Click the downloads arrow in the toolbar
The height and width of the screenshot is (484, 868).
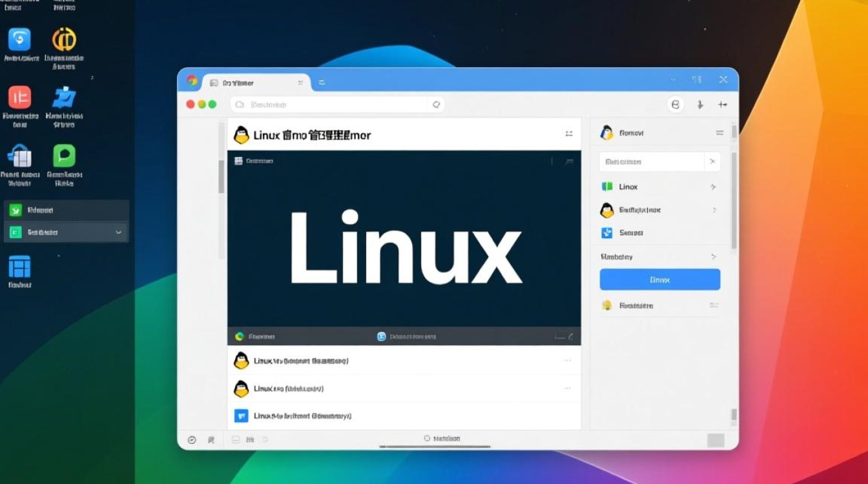pyautogui.click(x=700, y=104)
